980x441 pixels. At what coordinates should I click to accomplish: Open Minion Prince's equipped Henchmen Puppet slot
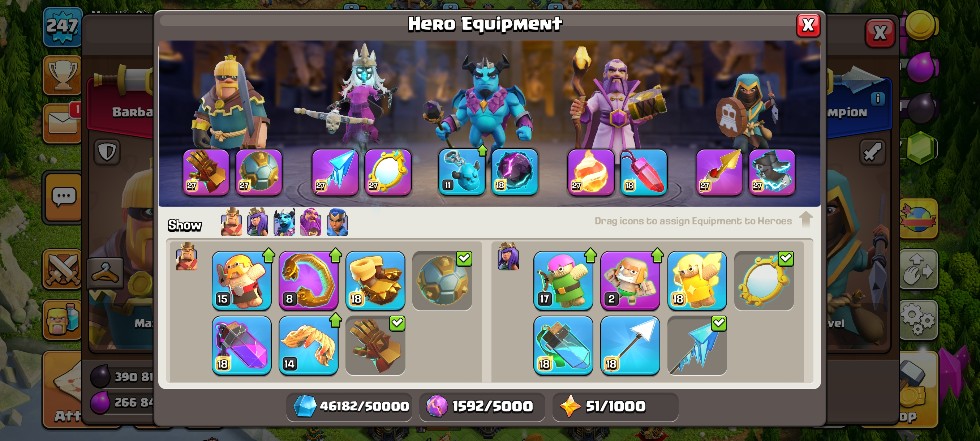tap(461, 172)
